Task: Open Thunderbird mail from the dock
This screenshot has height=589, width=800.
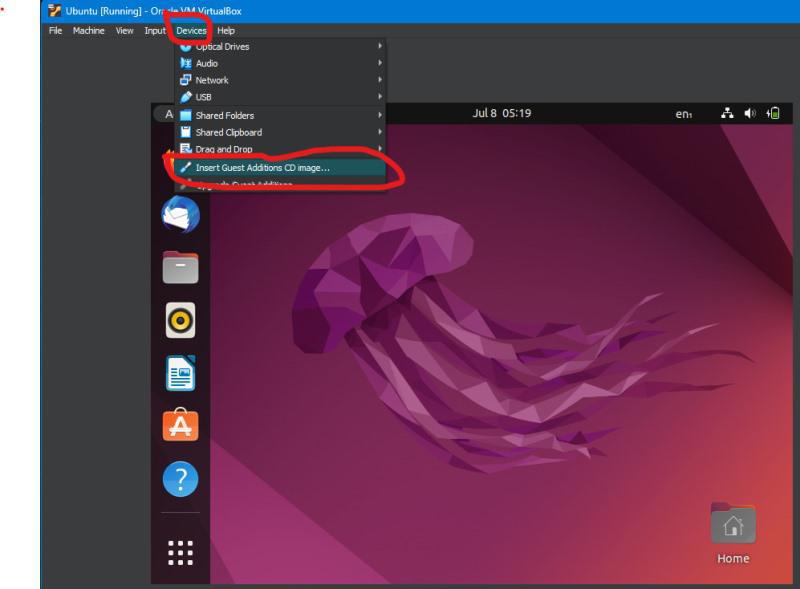Action: 180,214
